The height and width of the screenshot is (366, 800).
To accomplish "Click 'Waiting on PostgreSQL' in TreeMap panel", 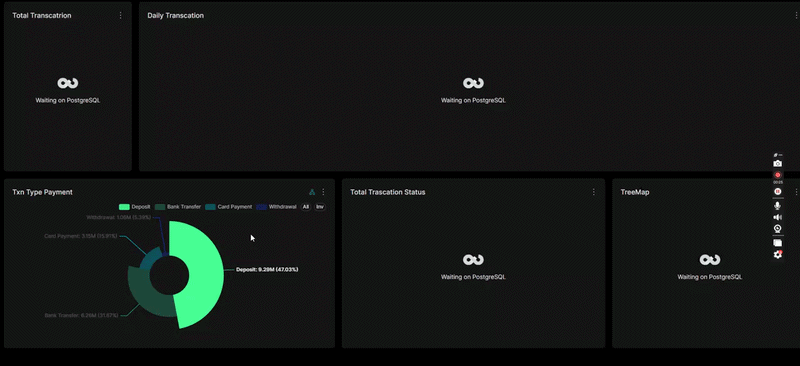I will 710,277.
